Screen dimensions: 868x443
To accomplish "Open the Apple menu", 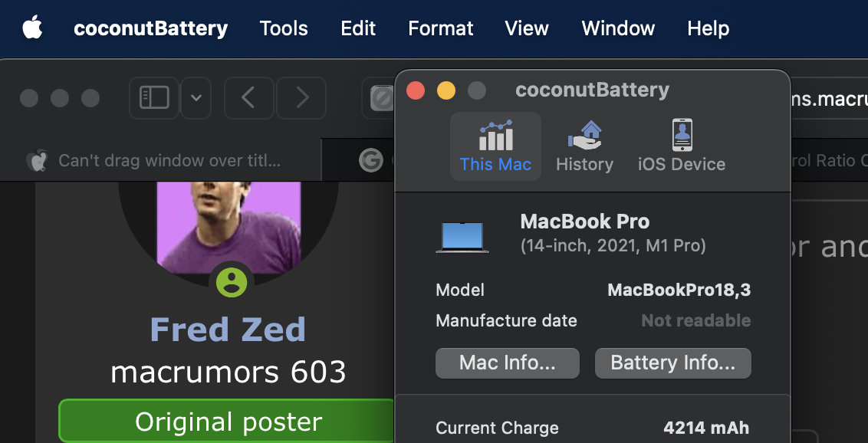I will [x=32, y=28].
